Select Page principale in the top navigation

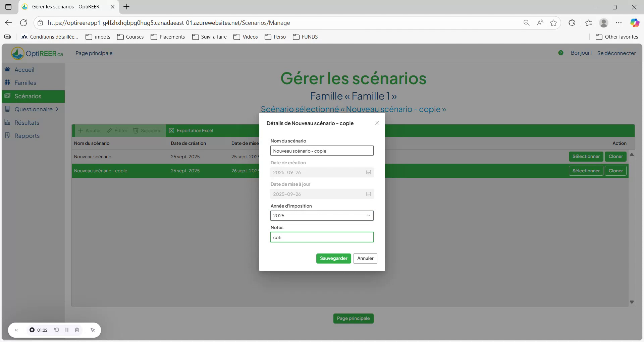click(x=94, y=53)
